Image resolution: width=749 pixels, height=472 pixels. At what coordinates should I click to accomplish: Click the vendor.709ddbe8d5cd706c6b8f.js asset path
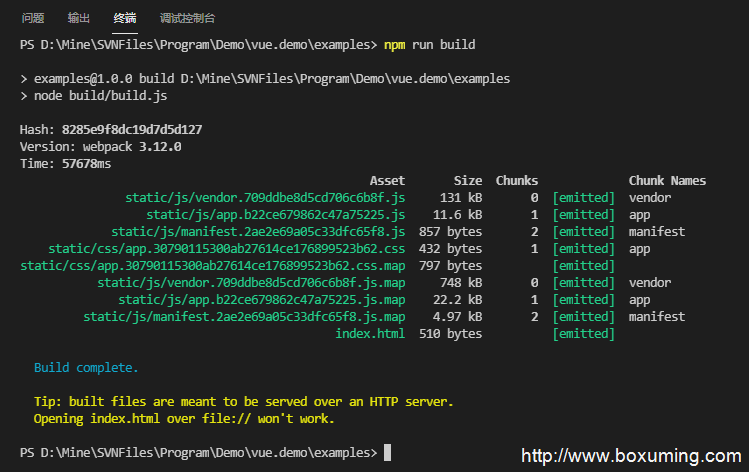[265, 198]
